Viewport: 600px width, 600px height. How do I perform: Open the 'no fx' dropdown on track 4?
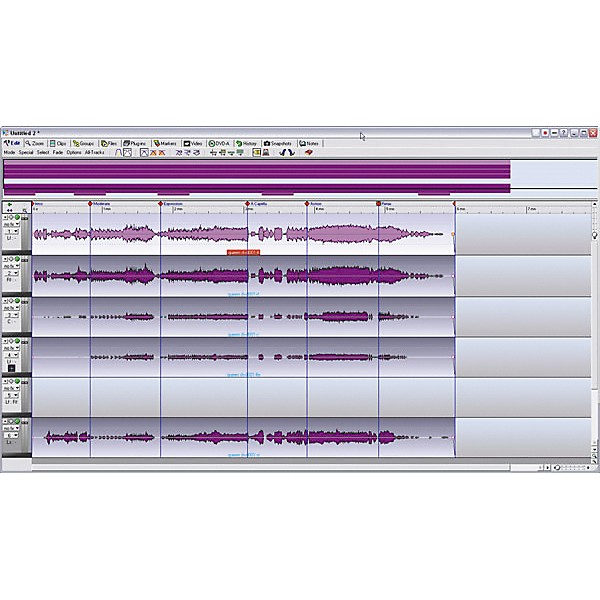11,348
